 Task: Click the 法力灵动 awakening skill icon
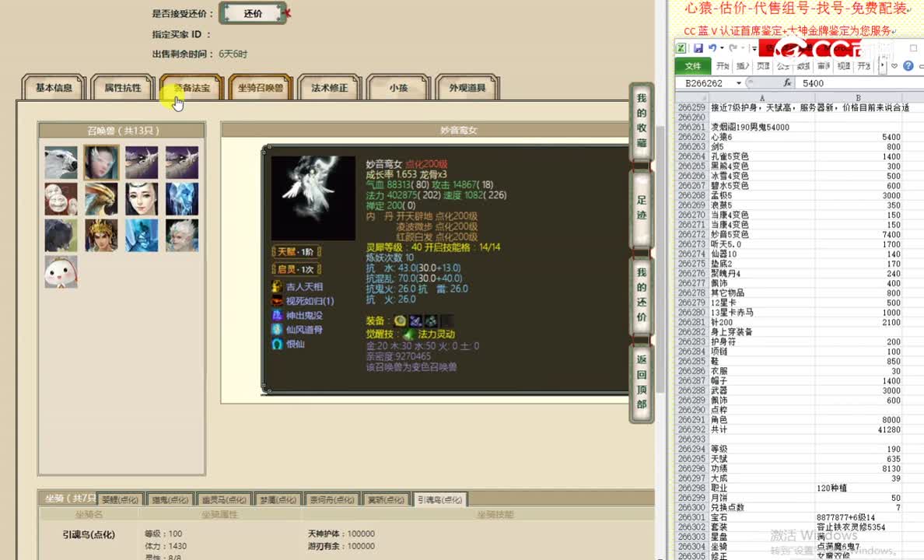click(x=409, y=334)
